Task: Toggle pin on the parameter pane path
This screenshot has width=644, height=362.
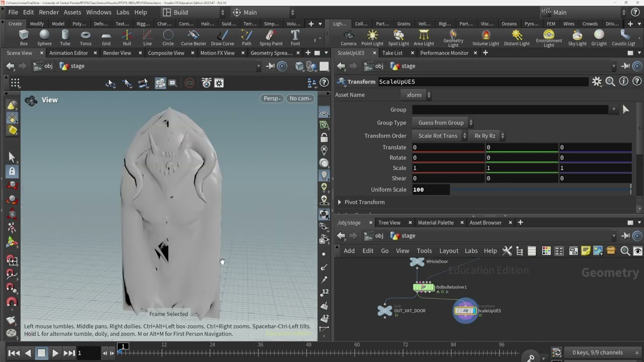Action: coord(625,66)
